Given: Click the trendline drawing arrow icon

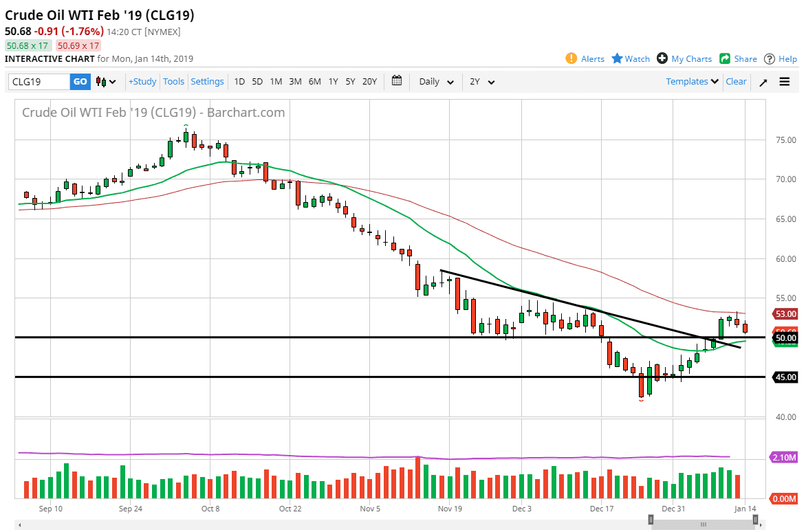Looking at the screenshot, I should tap(763, 81).
